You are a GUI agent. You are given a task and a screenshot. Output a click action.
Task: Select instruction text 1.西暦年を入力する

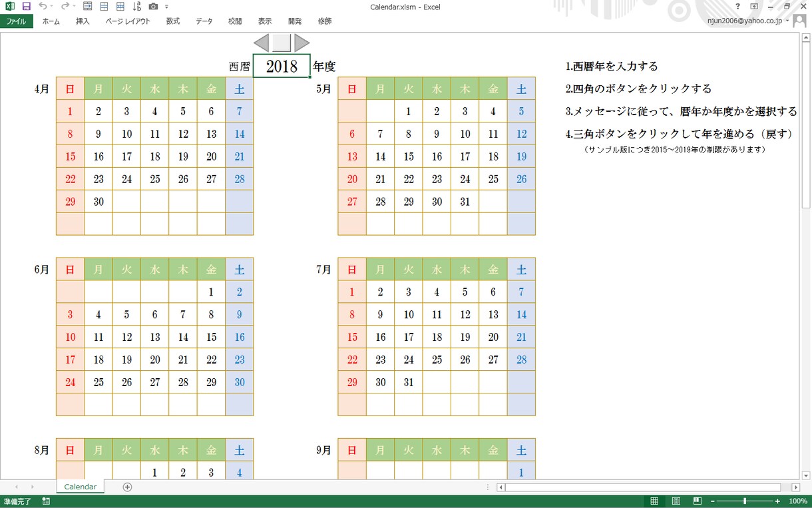tap(612, 66)
